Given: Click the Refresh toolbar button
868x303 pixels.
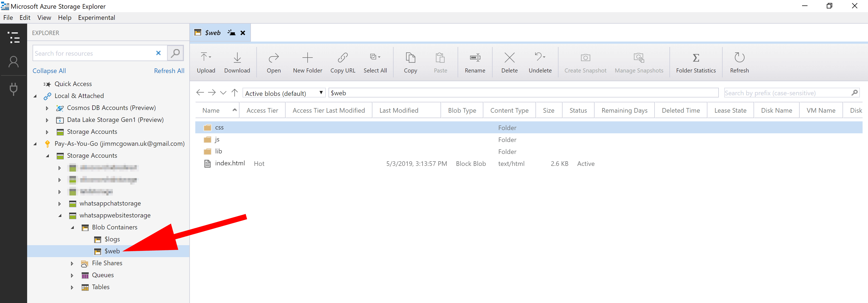Looking at the screenshot, I should point(739,63).
